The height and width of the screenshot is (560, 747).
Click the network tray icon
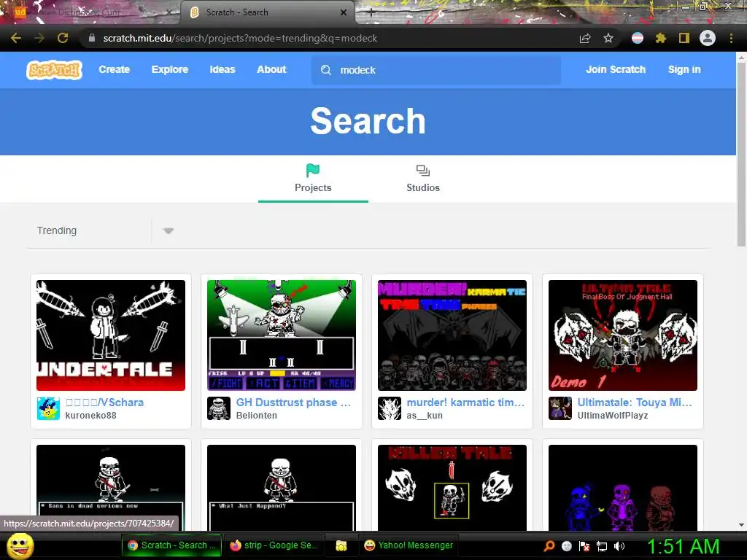(602, 546)
